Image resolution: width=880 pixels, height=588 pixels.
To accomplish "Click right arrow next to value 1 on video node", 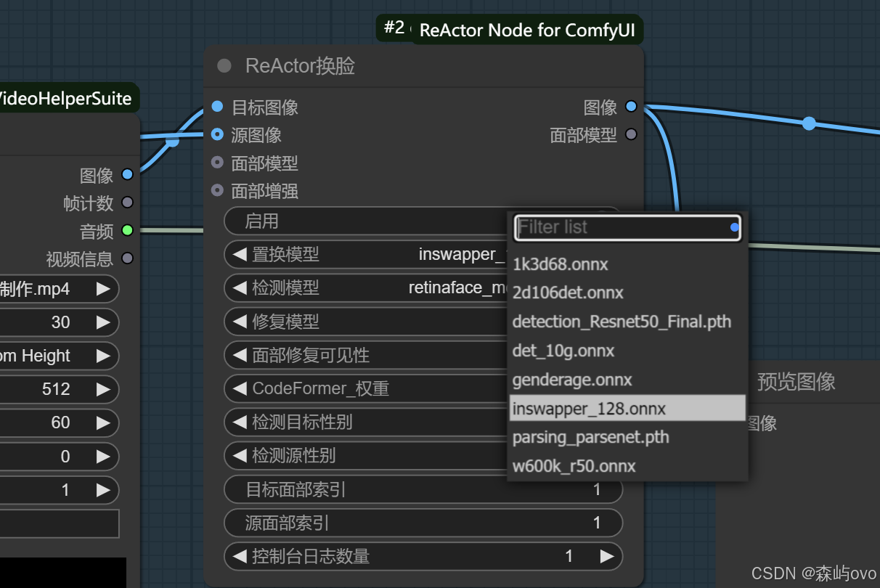I will tap(103, 490).
